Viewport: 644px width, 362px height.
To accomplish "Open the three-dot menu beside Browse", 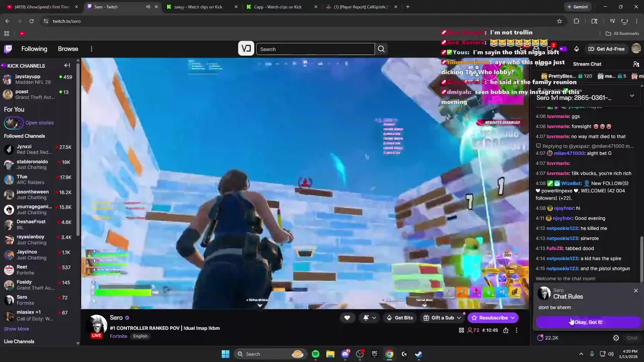I will point(91,49).
